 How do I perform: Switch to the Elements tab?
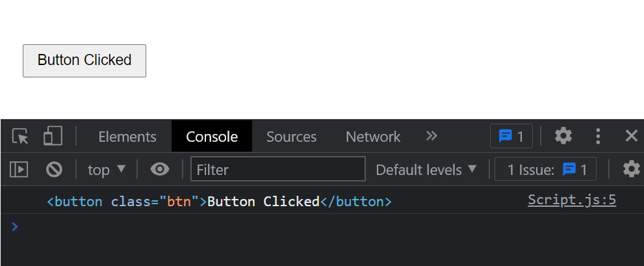pos(127,137)
